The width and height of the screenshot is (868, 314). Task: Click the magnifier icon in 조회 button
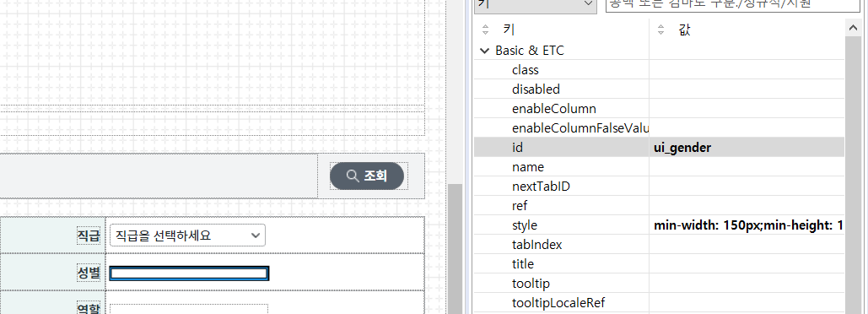tap(353, 176)
